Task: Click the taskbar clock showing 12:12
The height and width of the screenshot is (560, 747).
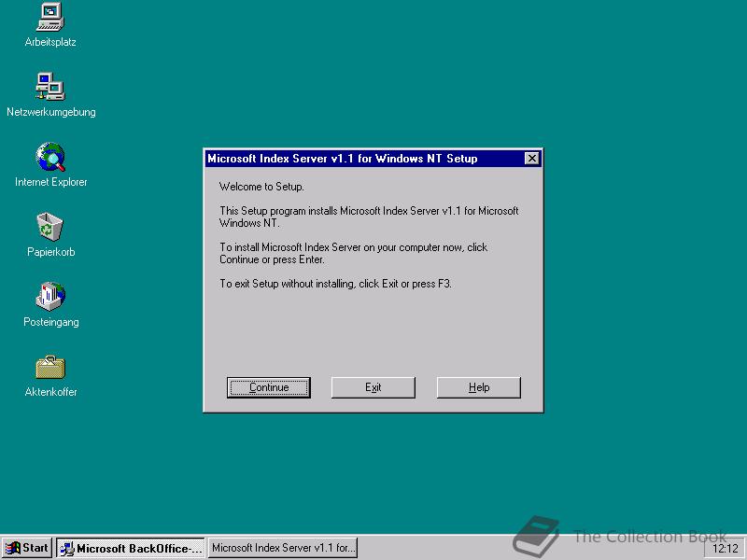Action: 725,549
